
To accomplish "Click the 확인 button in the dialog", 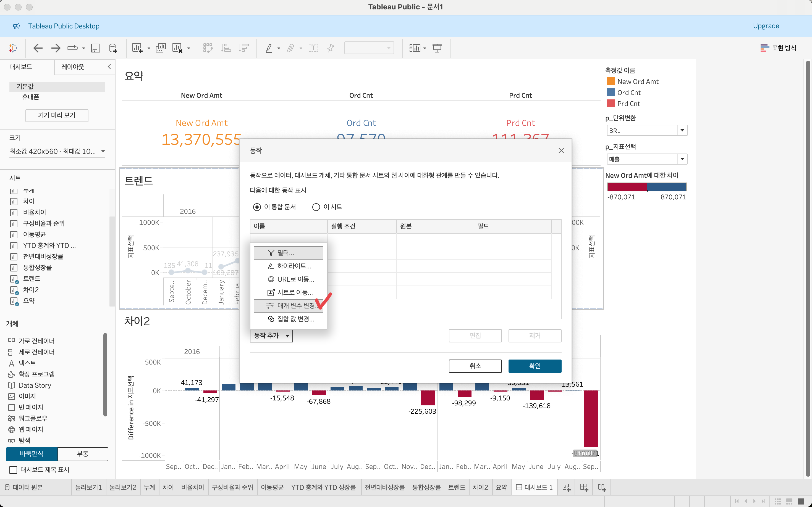I will coord(535,366).
